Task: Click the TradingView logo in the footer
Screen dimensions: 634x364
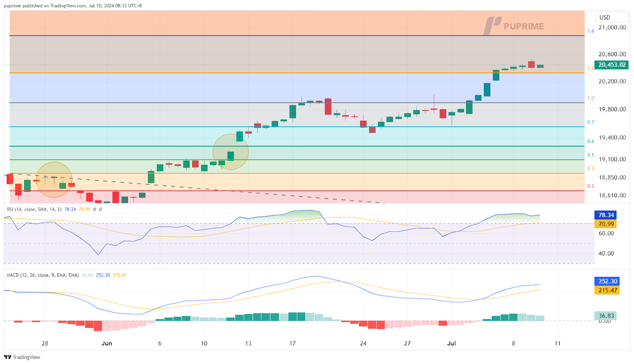Action: (x=22, y=357)
